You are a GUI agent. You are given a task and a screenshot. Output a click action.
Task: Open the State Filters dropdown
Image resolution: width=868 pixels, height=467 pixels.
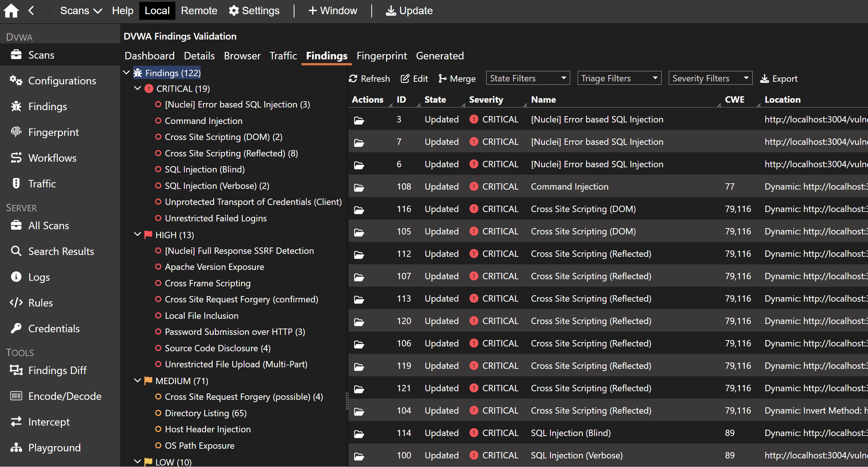[528, 78]
